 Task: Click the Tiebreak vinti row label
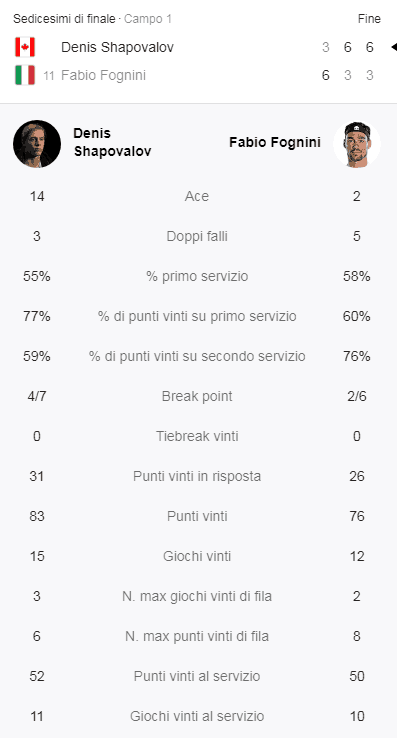(197, 436)
